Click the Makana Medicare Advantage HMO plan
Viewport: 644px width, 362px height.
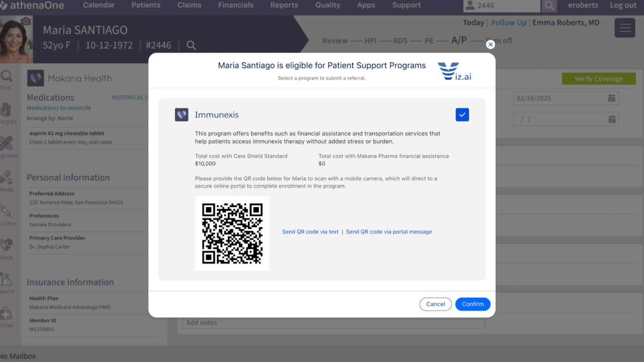coord(70,307)
